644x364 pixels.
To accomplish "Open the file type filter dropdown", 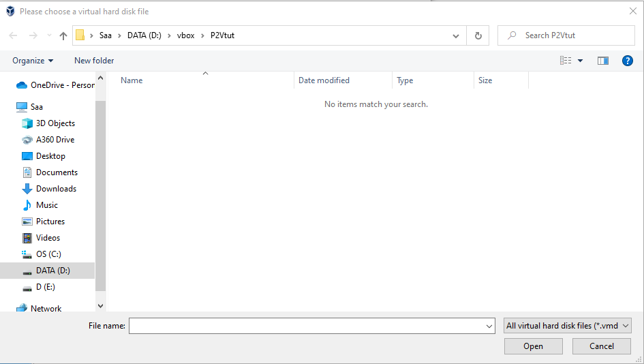I will [x=568, y=326].
